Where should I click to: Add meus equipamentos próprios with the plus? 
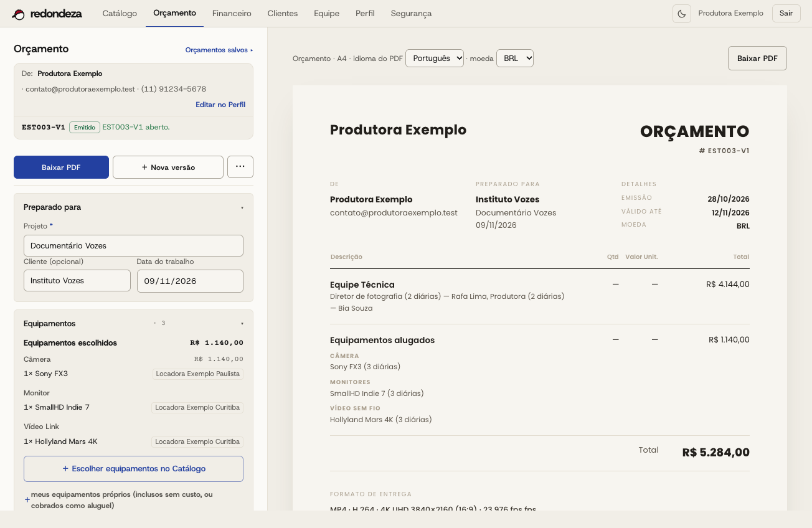click(27, 500)
